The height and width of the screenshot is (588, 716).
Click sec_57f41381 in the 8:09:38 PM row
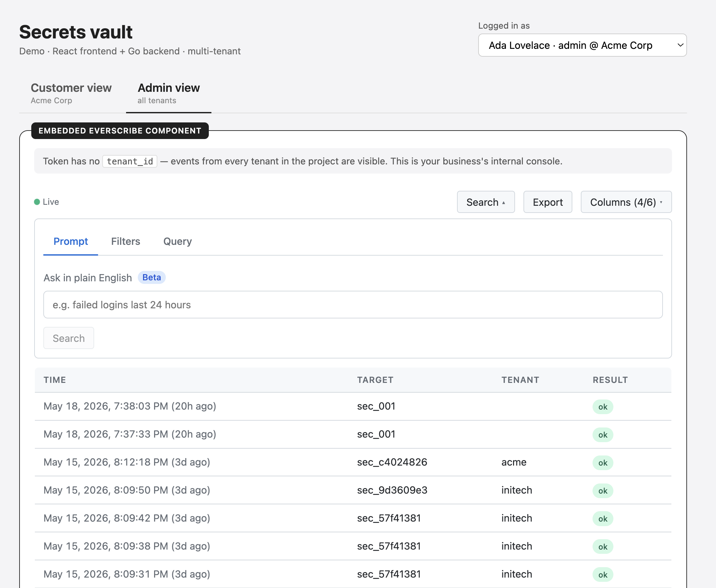(389, 546)
